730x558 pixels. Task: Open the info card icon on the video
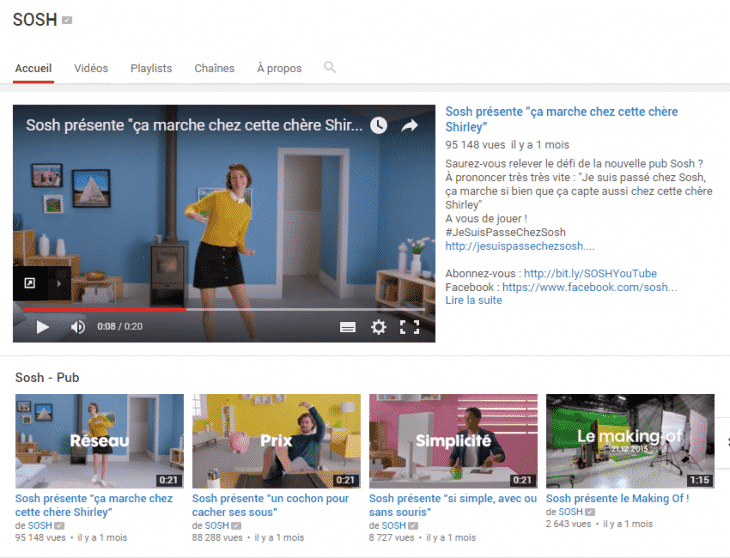[30, 284]
